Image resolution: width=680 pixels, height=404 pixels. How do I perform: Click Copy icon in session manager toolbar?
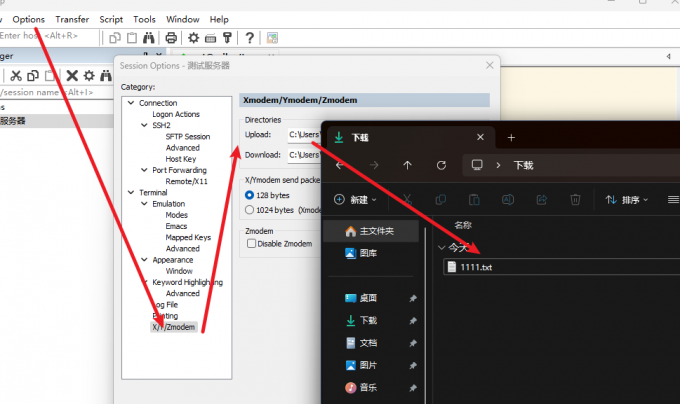click(x=33, y=76)
